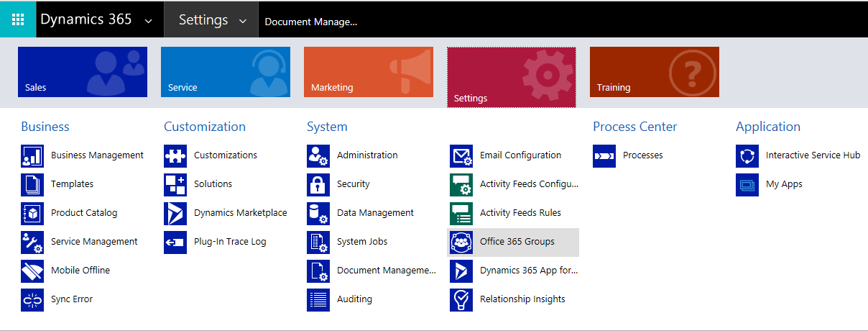Go to Plug-In Trace Log link
868x331 pixels.
pos(230,242)
